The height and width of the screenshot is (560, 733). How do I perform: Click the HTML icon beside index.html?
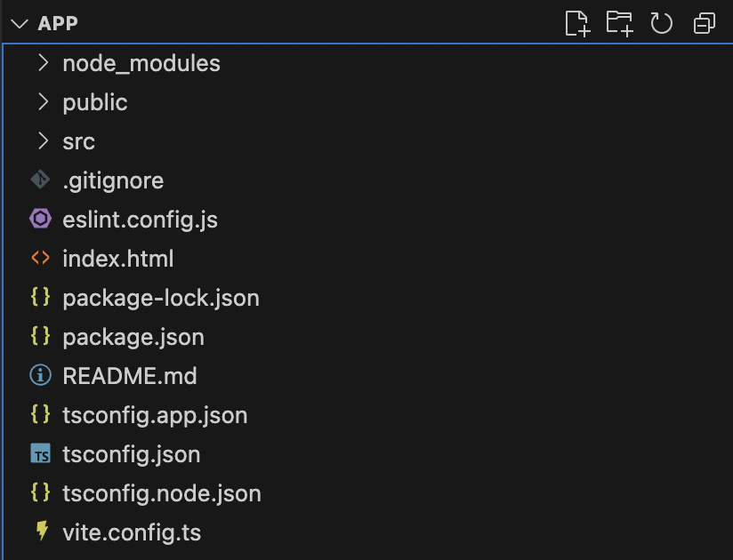(40, 259)
